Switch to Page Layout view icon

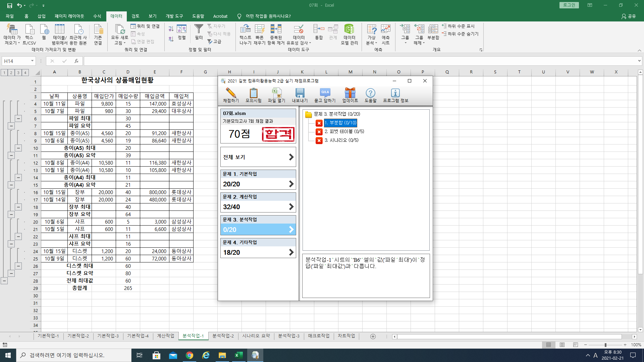(562, 345)
